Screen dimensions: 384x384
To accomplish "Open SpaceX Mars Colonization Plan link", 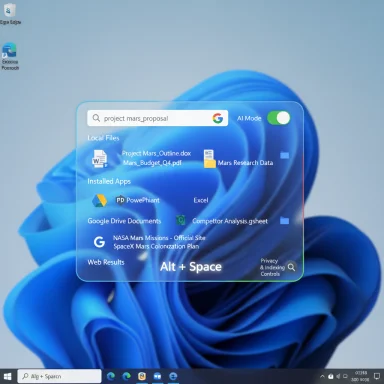I will (x=156, y=246).
